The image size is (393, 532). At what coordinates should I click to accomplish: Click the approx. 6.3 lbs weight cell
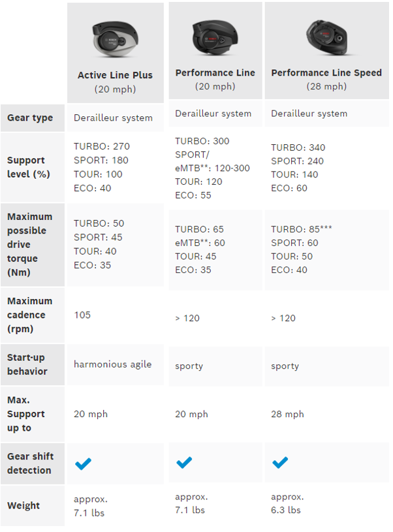(286, 504)
